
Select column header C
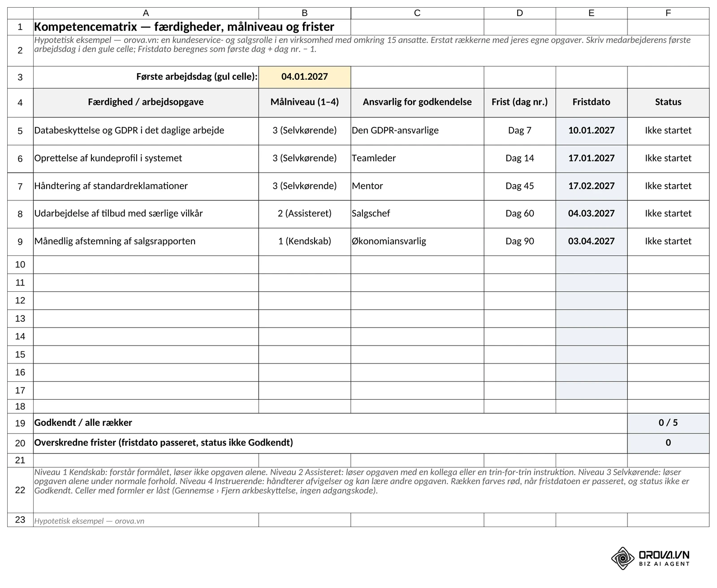pyautogui.click(x=417, y=13)
